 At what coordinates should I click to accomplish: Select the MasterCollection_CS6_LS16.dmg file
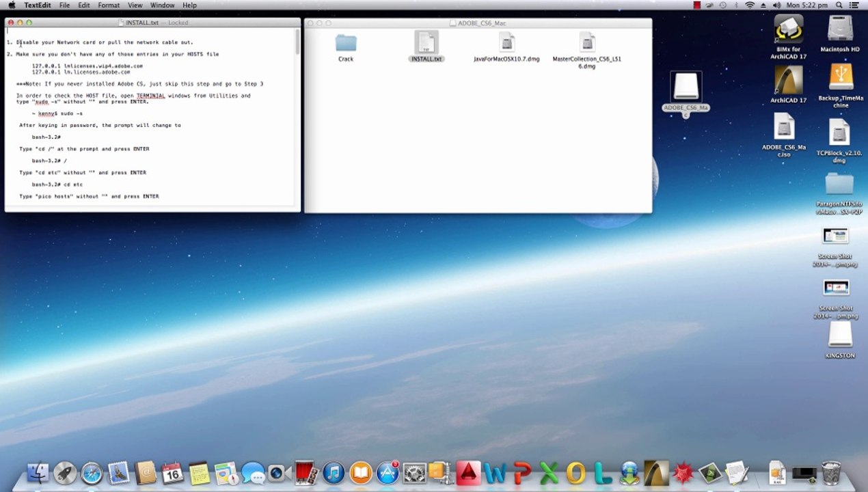587,43
